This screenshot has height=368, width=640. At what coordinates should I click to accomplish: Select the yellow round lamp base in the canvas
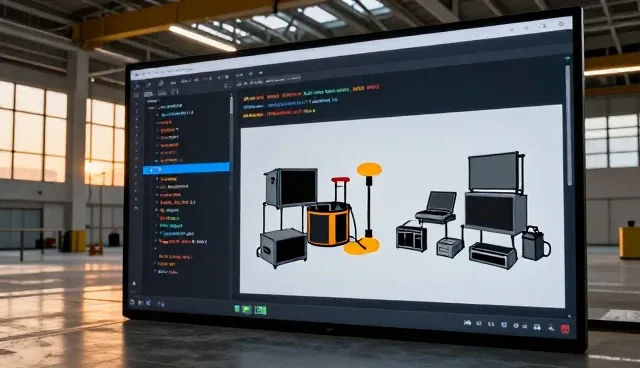coord(362,246)
